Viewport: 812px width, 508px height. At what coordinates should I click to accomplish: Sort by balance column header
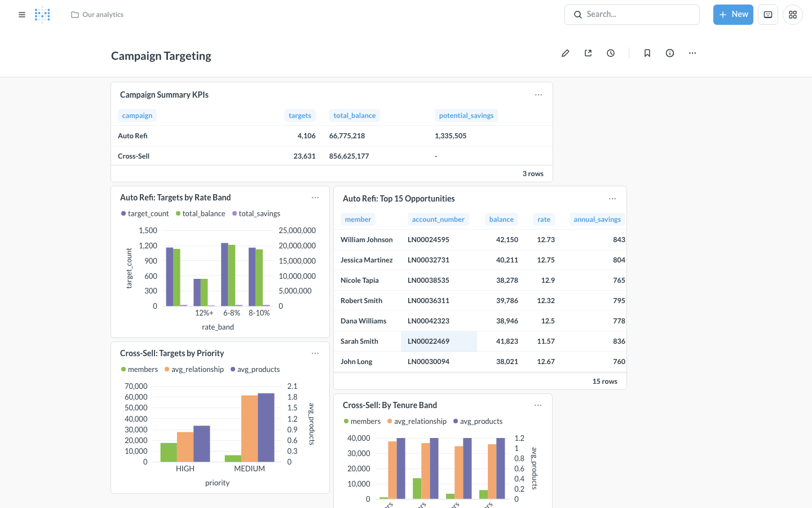501,220
